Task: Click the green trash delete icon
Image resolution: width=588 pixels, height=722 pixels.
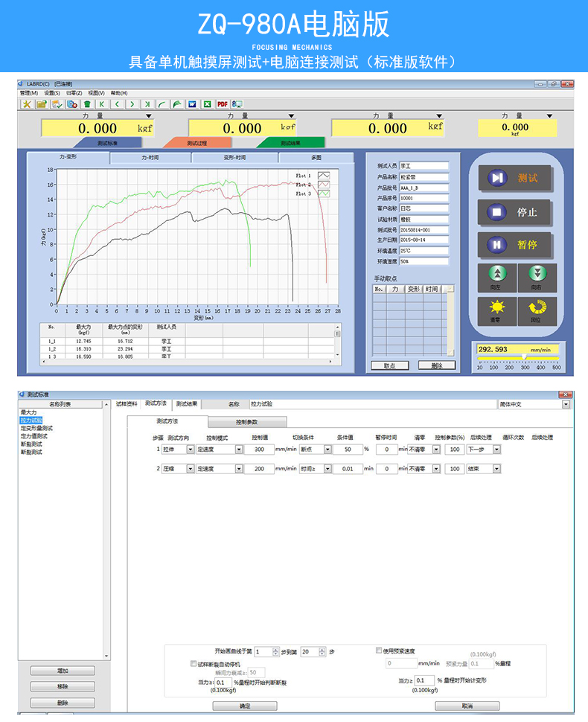Action: click(87, 104)
